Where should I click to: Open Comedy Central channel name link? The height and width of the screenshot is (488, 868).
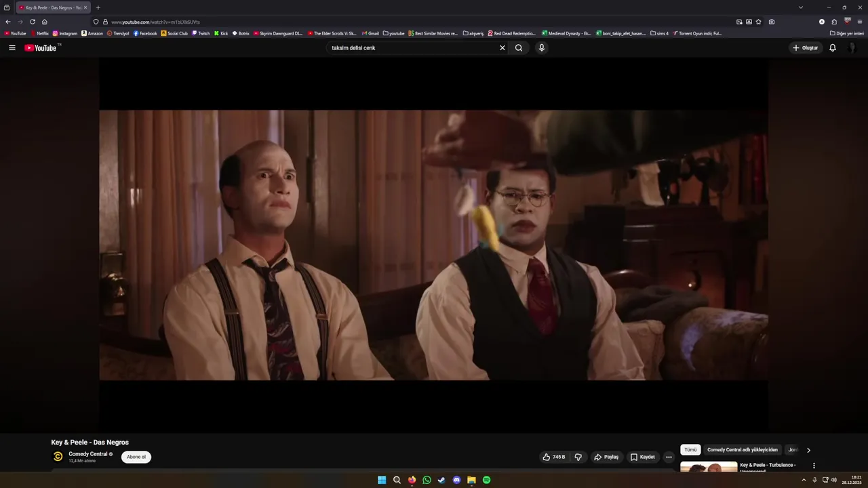pyautogui.click(x=88, y=454)
